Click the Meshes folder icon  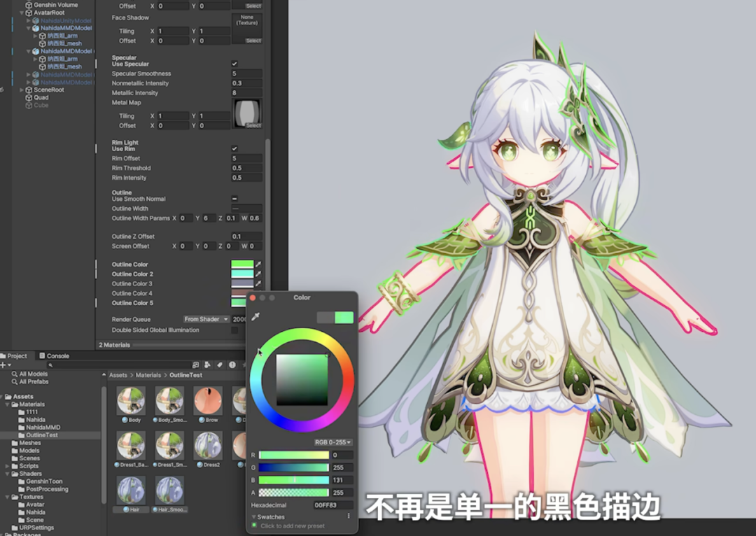[x=15, y=443]
